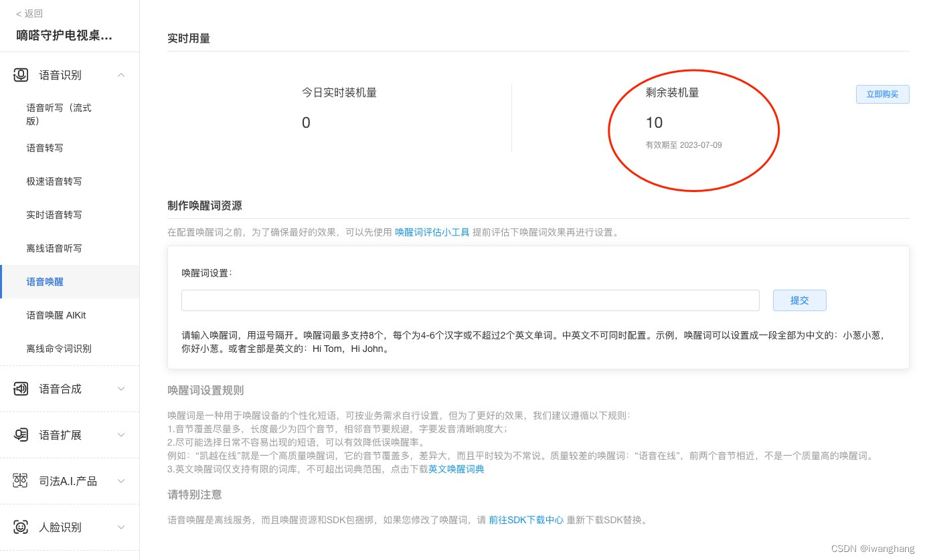
Task: Click the 请特别注意 heading
Action: 195,494
